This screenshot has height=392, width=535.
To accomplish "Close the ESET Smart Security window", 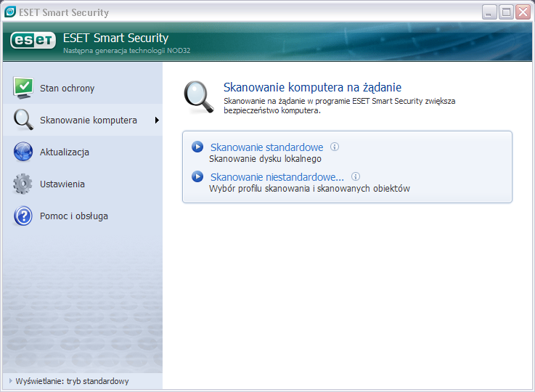I will click(523, 12).
